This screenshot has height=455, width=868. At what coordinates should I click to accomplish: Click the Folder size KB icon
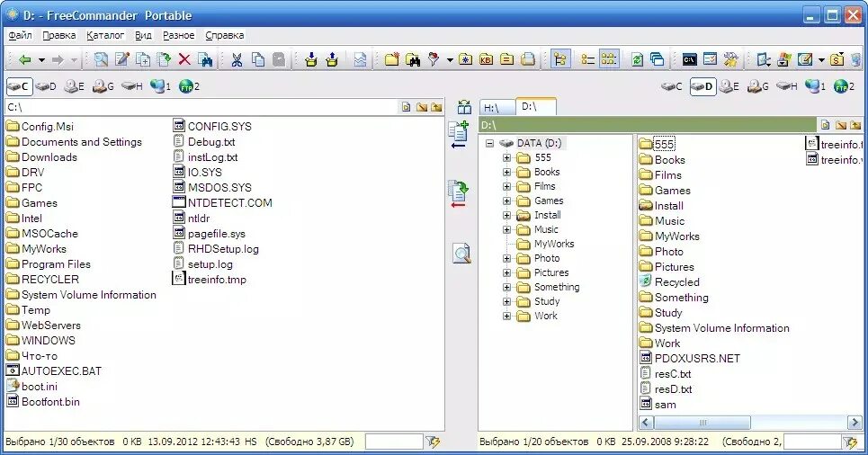[x=486, y=59]
